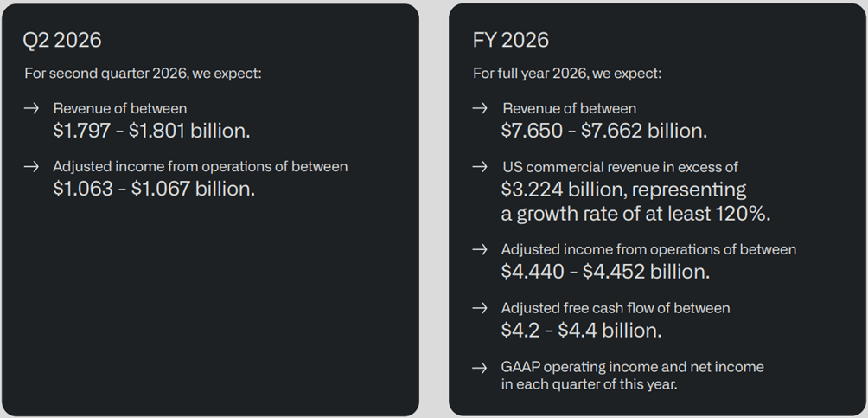Select the Q2 2026 heading
This screenshot has width=868, height=418.
(62, 40)
